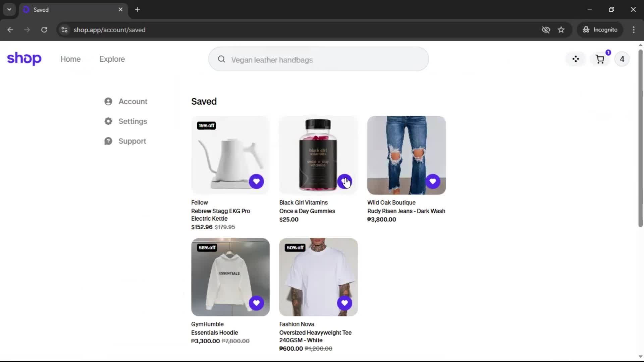Screen dimensions: 644x362
Task: Click the account avatar showing 4
Action: tap(622, 59)
